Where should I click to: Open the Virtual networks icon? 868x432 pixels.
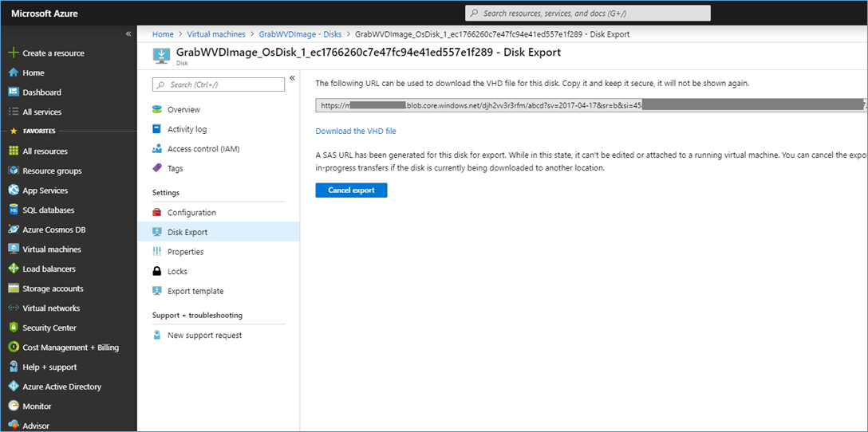pos(14,308)
